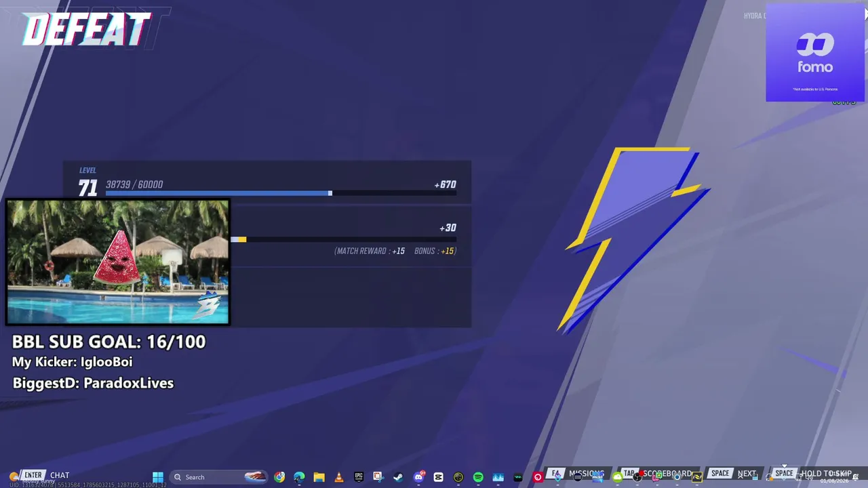Open the red circular recorder taskbar icon

pyautogui.click(x=538, y=477)
